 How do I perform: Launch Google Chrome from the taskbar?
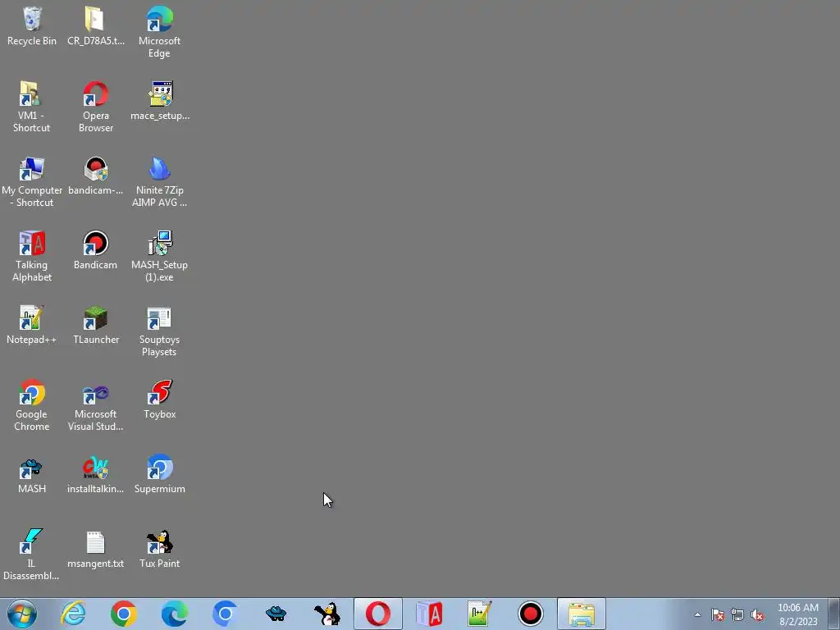click(124, 614)
